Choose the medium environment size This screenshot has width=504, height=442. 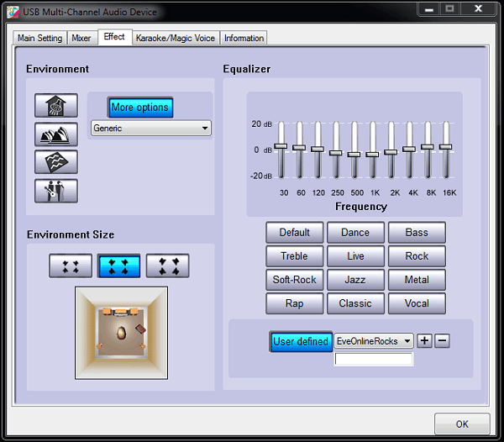click(118, 266)
